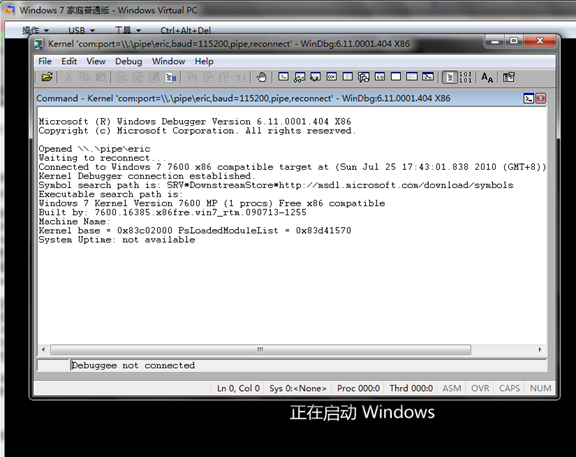Viewport: 576px width, 457px height.
Task: Click 'Sys 0:<None>' status entry
Action: (298, 388)
